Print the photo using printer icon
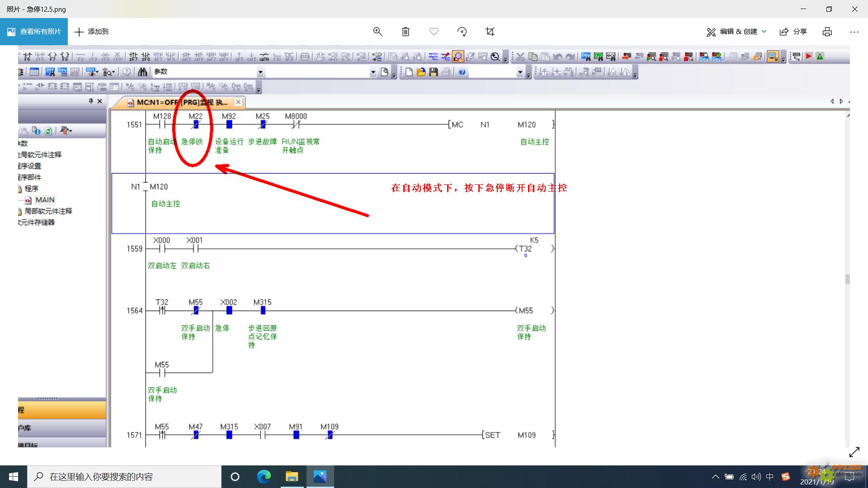The width and height of the screenshot is (868, 488). coord(827,32)
